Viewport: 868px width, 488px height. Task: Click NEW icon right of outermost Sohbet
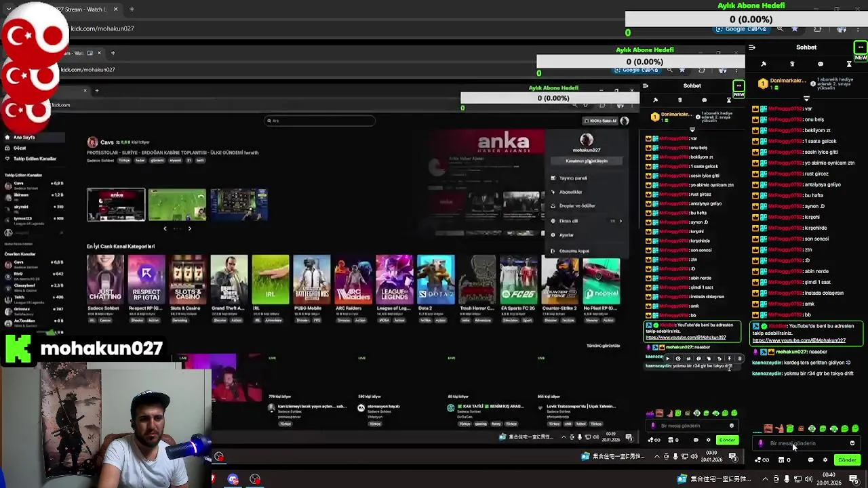[x=860, y=50]
